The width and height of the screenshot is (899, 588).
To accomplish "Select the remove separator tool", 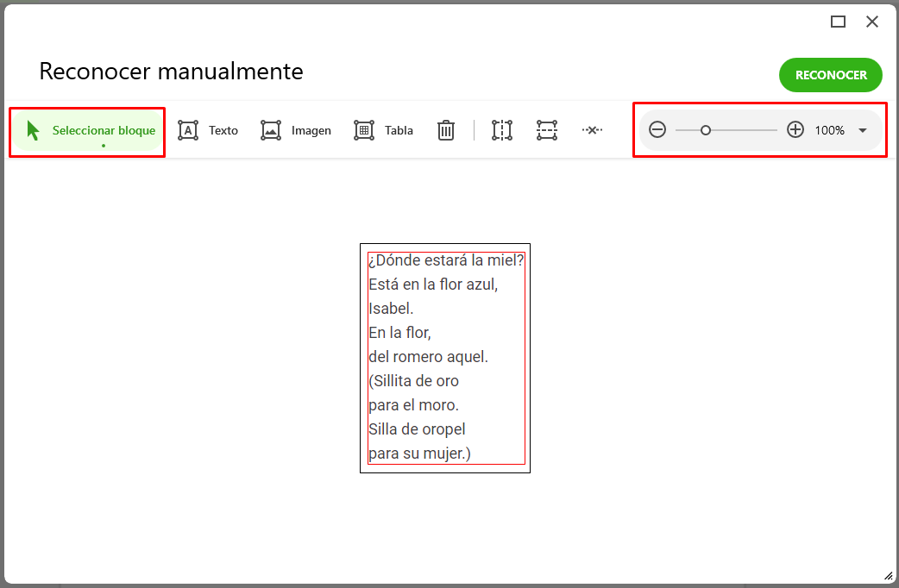I will click(x=592, y=131).
